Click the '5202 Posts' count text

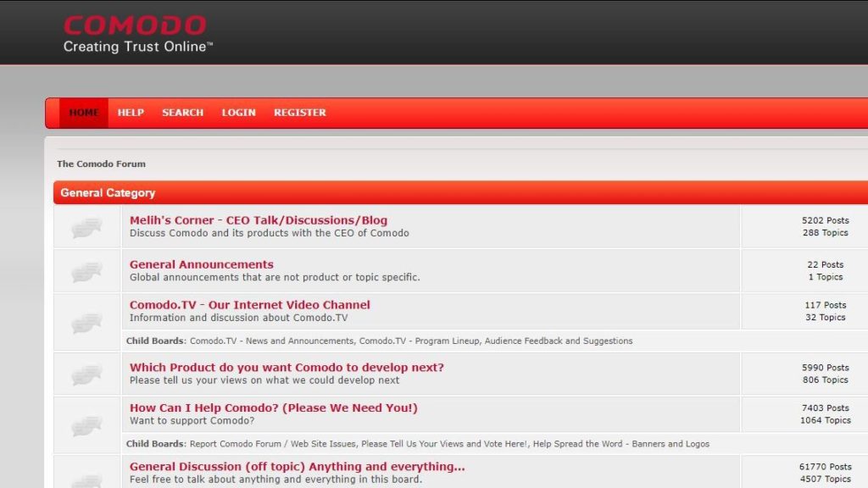pos(826,220)
